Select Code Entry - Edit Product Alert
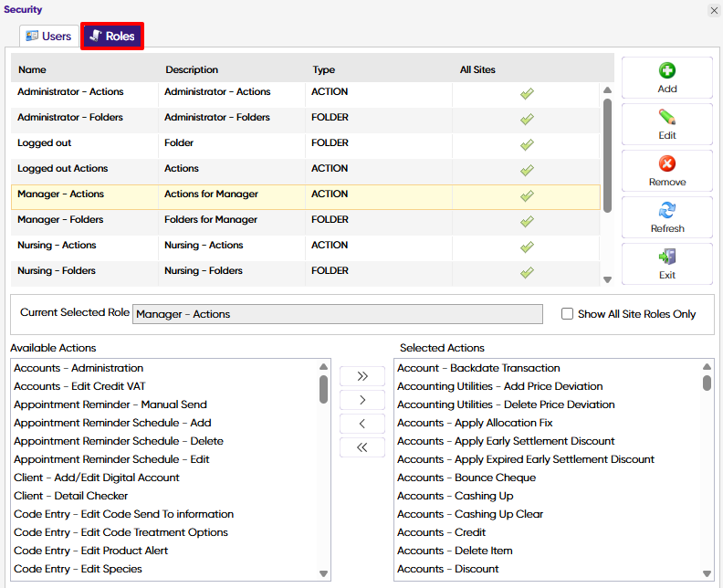Screen dimensions: 723x588 (x=91, y=551)
